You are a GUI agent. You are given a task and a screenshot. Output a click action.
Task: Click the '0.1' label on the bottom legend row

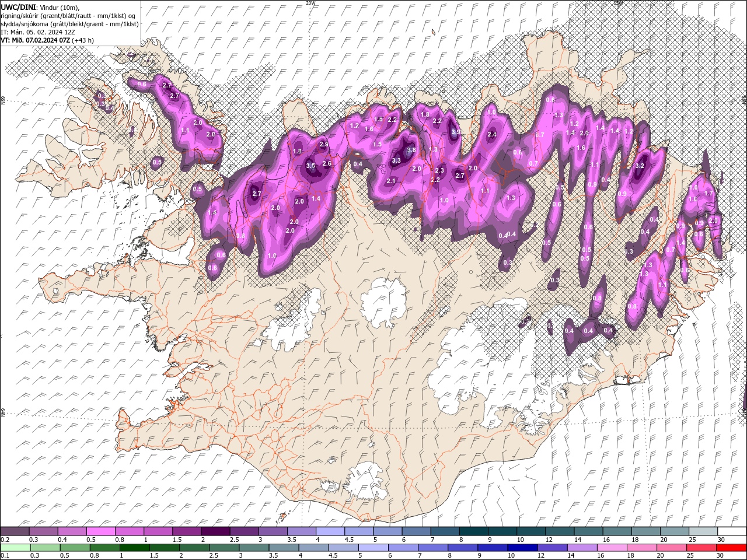click(x=5, y=555)
